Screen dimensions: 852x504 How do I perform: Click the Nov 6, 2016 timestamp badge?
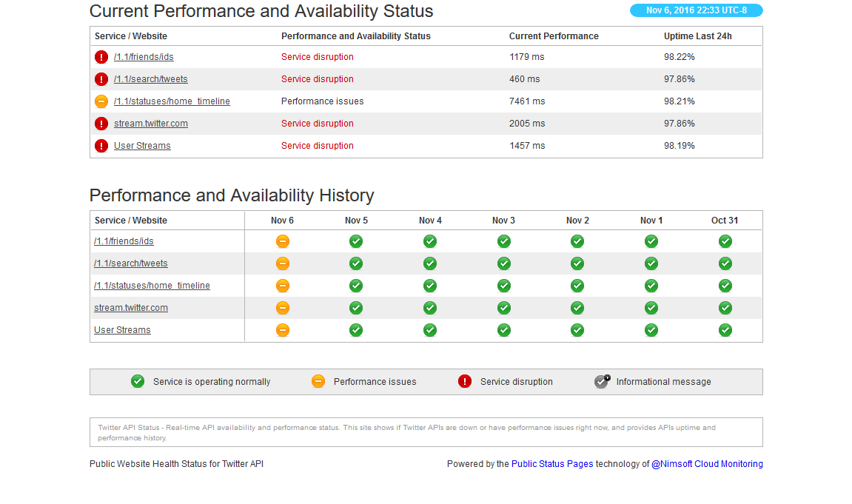pos(696,10)
